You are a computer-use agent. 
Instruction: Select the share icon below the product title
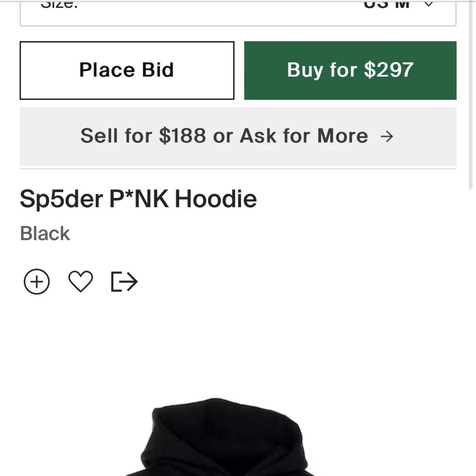124,281
